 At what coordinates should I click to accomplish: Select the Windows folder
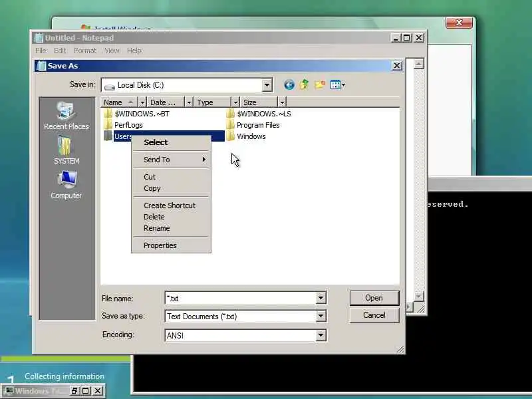(x=246, y=136)
